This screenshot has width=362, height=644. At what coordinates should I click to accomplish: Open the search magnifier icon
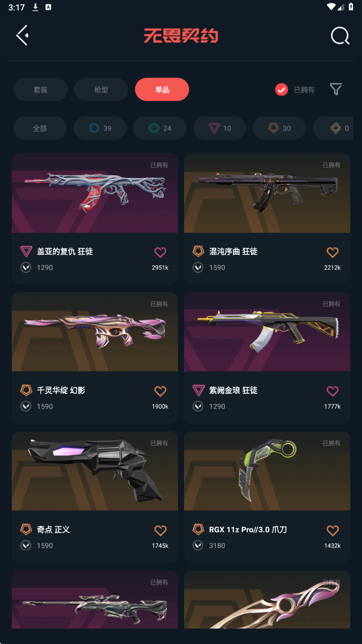(x=340, y=36)
